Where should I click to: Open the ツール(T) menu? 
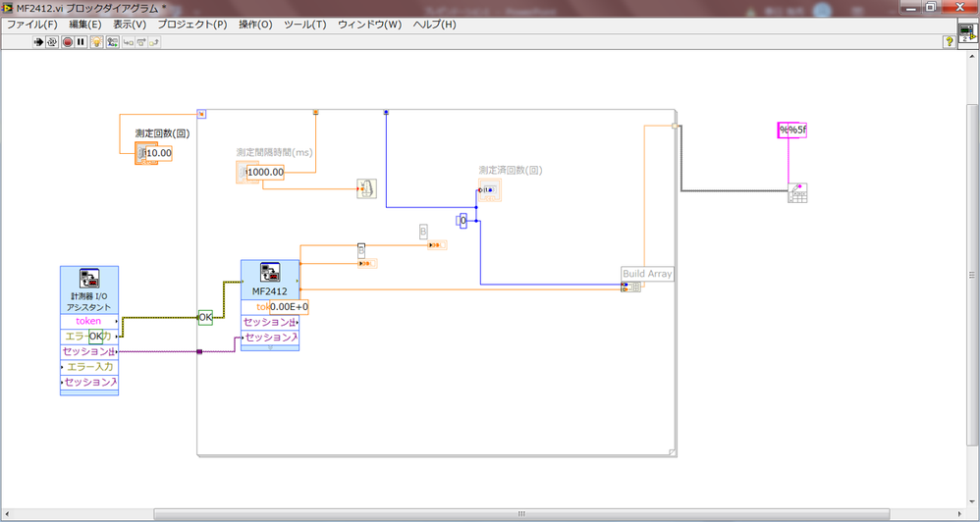305,25
